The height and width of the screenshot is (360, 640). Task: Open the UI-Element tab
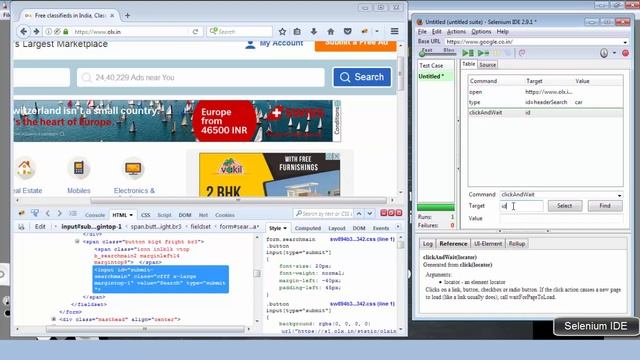click(x=488, y=244)
